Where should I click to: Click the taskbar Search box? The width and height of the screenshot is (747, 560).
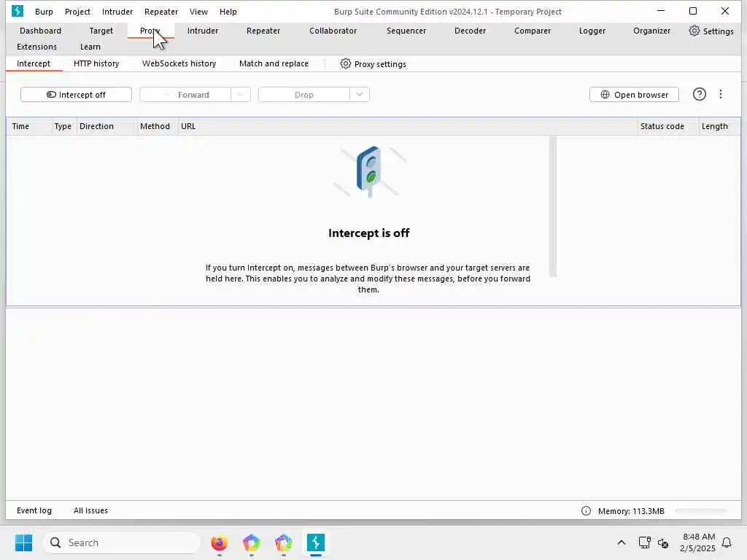pyautogui.click(x=122, y=542)
